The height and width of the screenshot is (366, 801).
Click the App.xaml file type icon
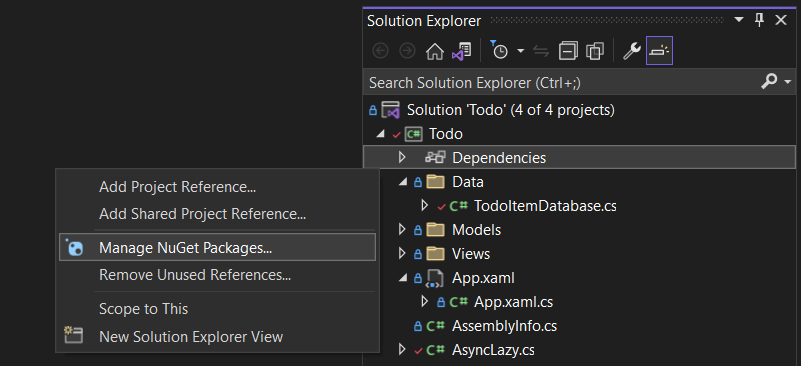pos(435,279)
